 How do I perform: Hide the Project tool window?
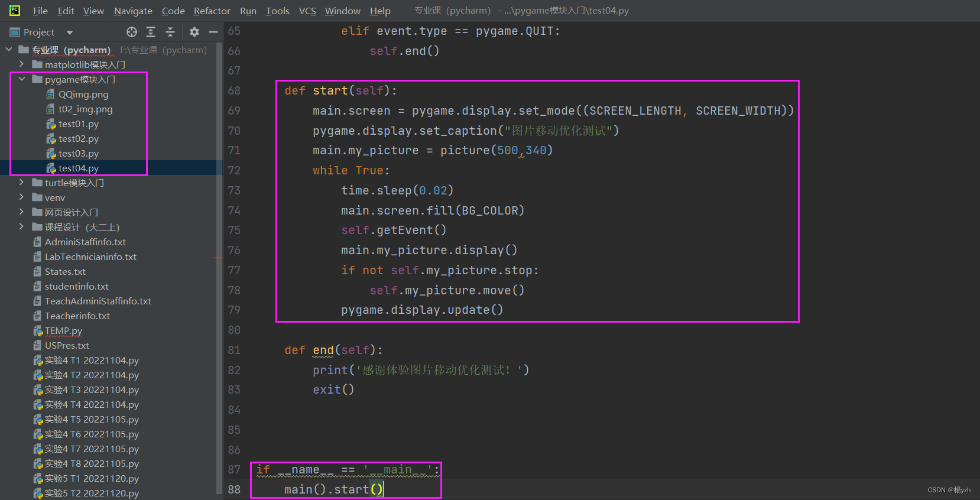click(x=213, y=32)
